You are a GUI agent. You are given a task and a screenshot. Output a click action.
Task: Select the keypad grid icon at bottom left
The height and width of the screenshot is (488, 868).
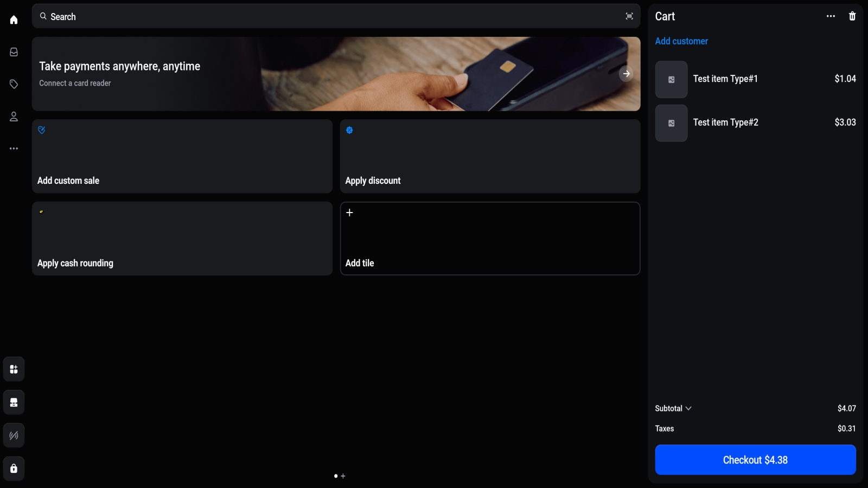(14, 369)
